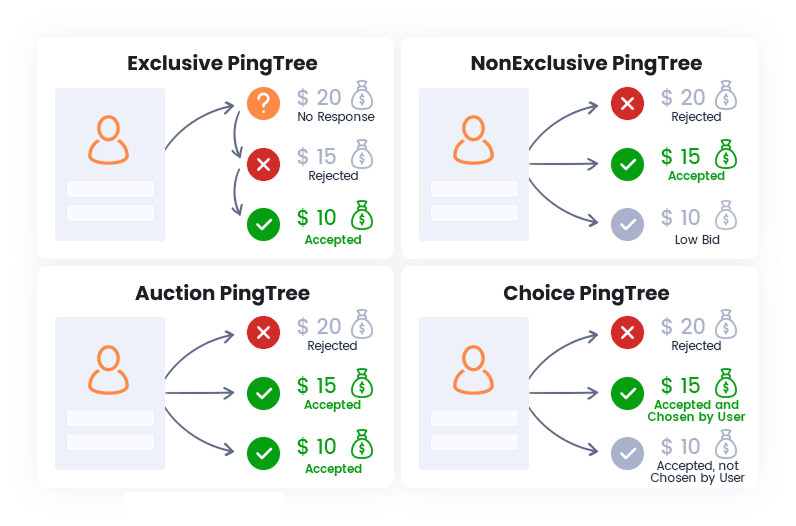
Task: Click the gray checkmark in Choice PingTree
Action: 627,453
